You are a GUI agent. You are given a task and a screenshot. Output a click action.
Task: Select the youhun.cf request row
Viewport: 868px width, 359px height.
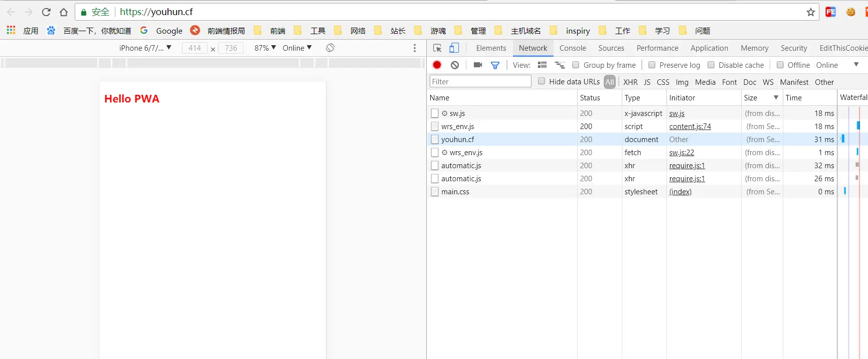tap(632, 140)
